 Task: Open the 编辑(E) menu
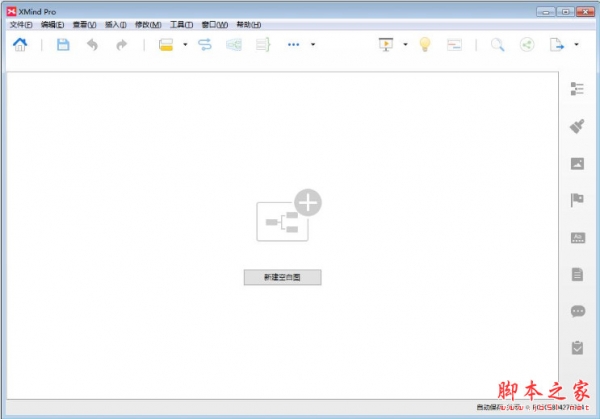tap(52, 25)
